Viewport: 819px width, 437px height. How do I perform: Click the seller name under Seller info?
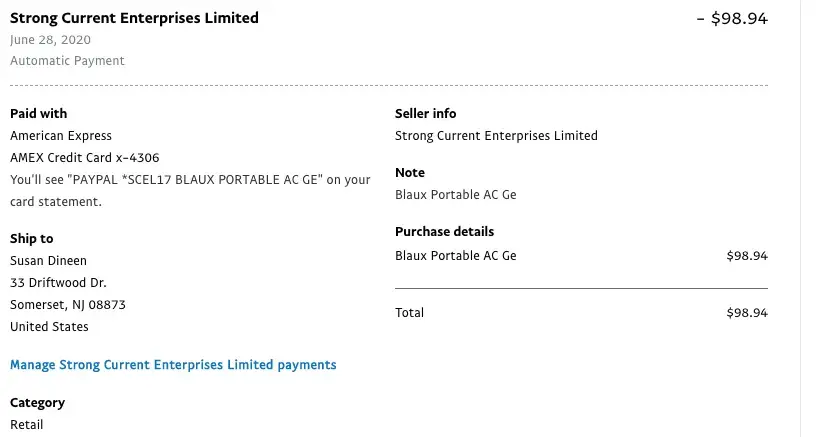pyautogui.click(x=496, y=136)
